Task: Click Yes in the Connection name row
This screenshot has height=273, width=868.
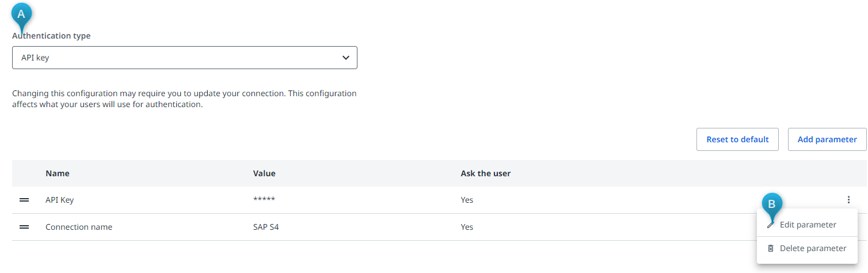Action: coord(467,227)
